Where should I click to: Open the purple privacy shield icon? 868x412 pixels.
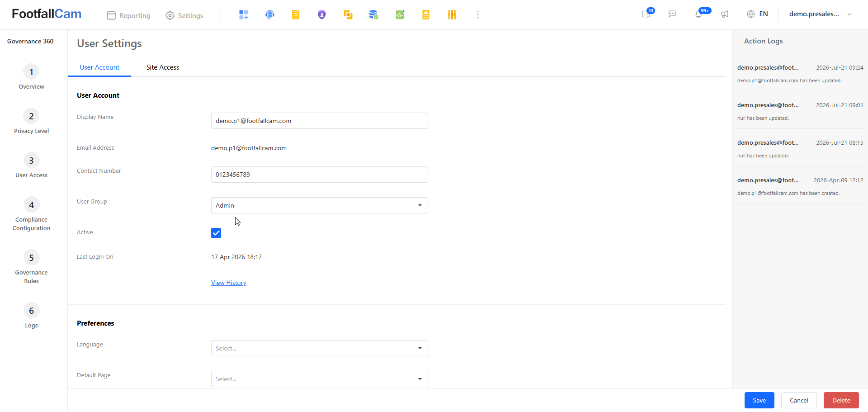click(322, 15)
